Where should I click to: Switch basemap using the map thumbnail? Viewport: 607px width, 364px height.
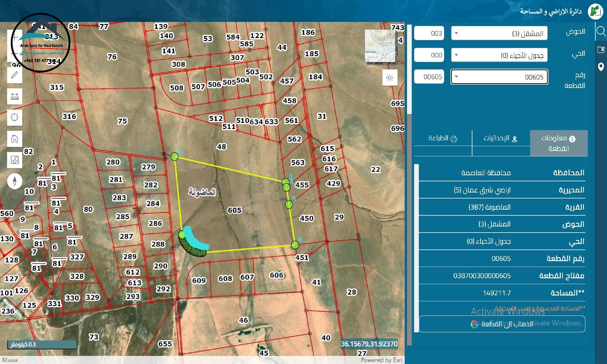[380, 46]
